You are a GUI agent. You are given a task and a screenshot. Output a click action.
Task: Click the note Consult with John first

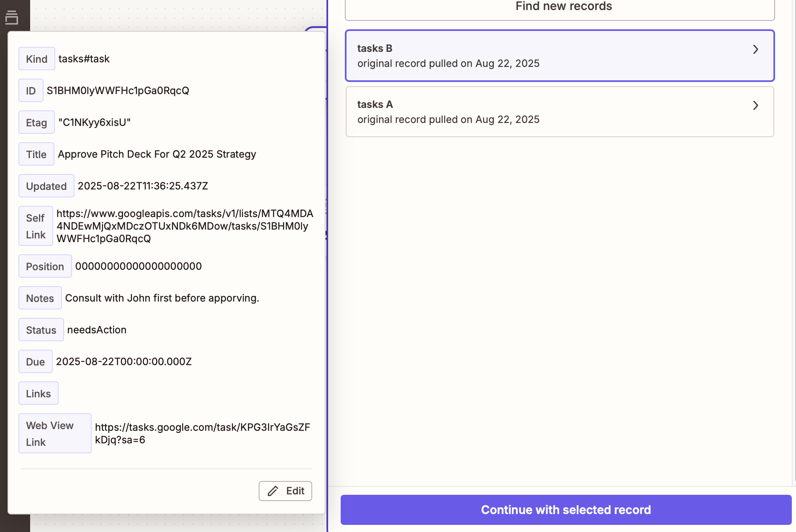(x=162, y=298)
